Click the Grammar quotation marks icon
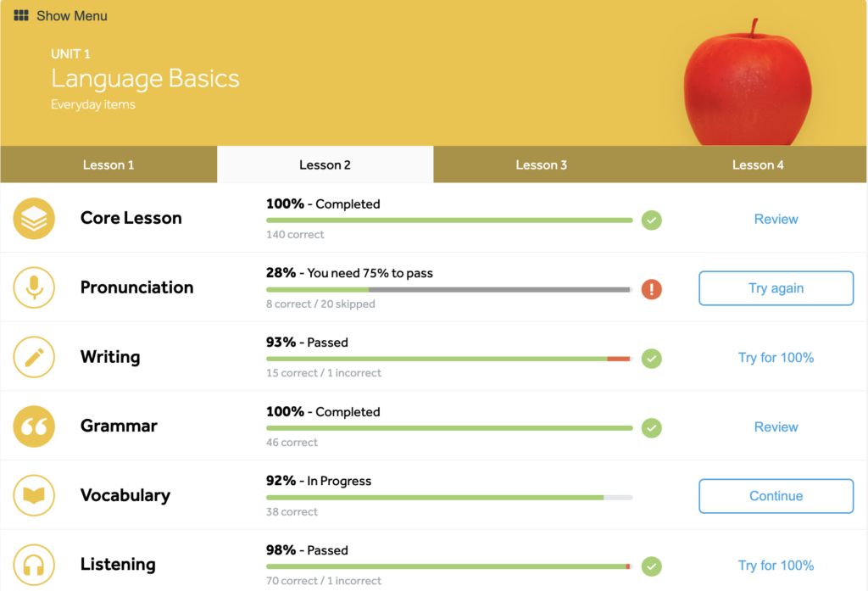The height and width of the screenshot is (591, 868). (34, 427)
